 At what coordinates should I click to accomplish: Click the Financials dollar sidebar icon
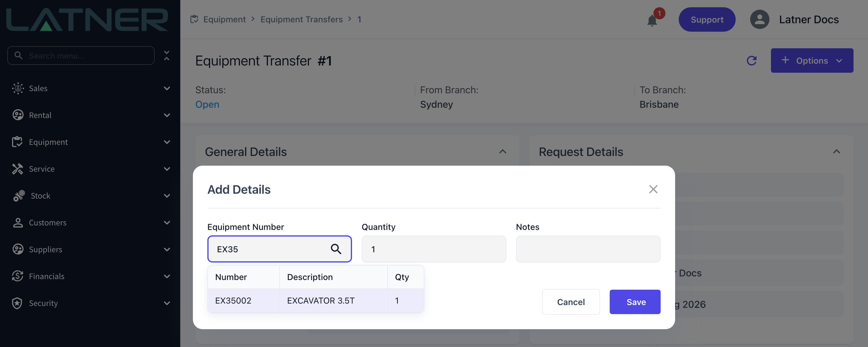click(x=17, y=276)
